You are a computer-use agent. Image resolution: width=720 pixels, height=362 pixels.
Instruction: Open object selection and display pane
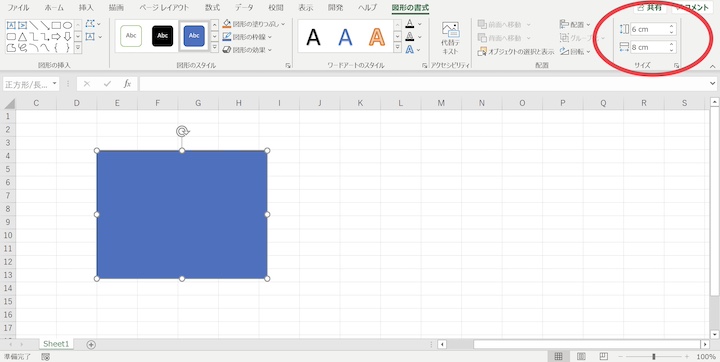[516, 51]
